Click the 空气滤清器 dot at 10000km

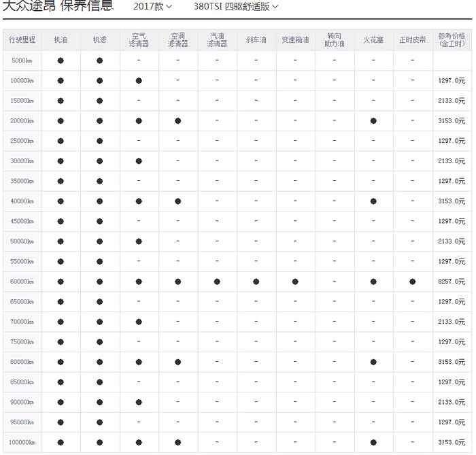pos(139,81)
